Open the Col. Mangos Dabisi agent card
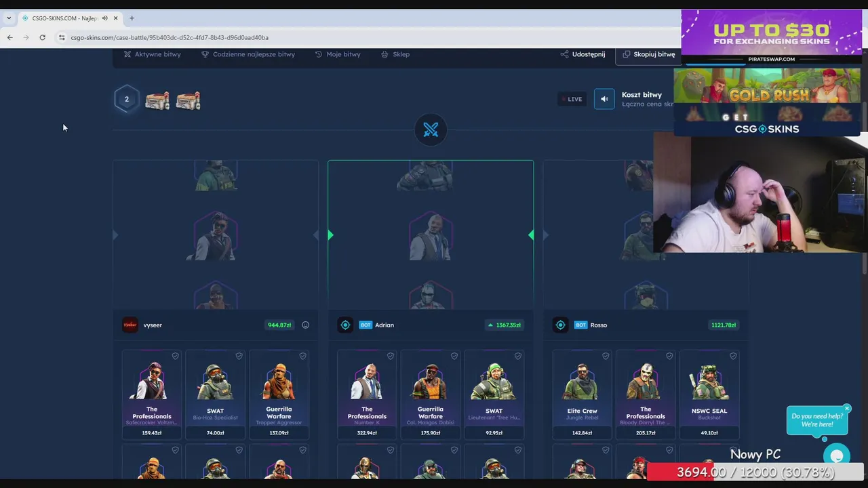 [x=431, y=394]
